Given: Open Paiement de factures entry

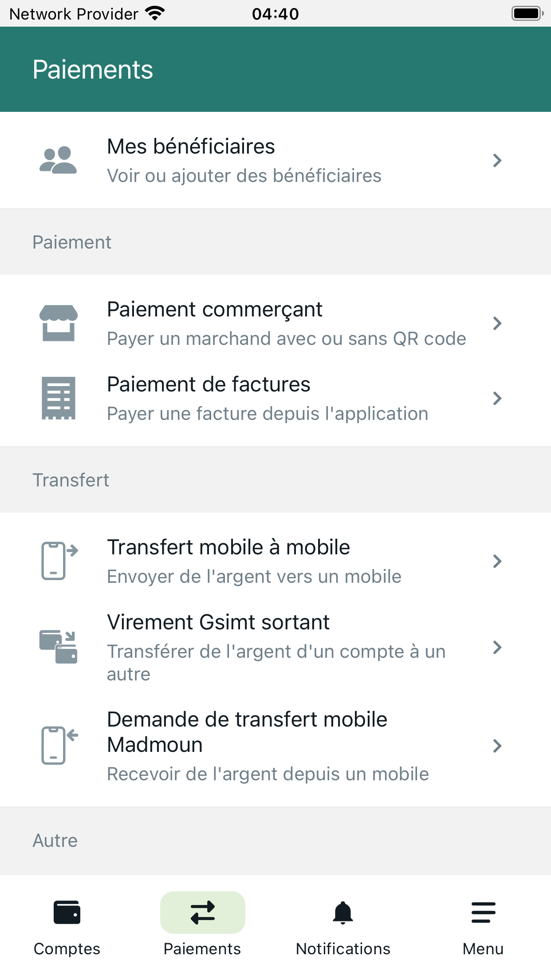Looking at the screenshot, I should pyautogui.click(x=275, y=398).
